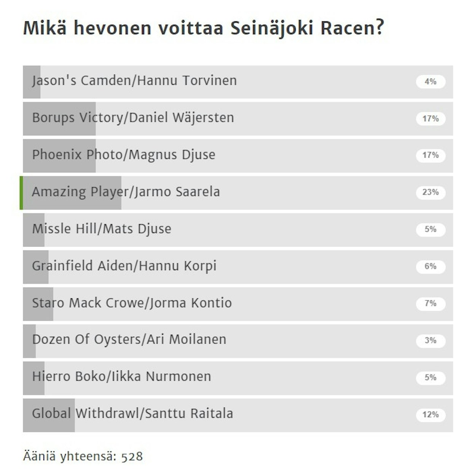Select the Jason's Camden/Hannu Torvinen option
The height and width of the screenshot is (476, 472).
(x=238, y=82)
